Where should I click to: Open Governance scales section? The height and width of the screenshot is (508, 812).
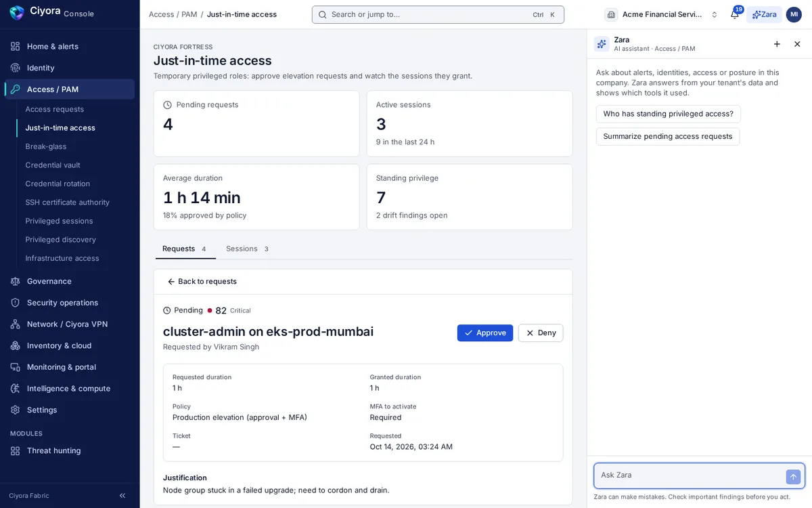(x=70, y=281)
